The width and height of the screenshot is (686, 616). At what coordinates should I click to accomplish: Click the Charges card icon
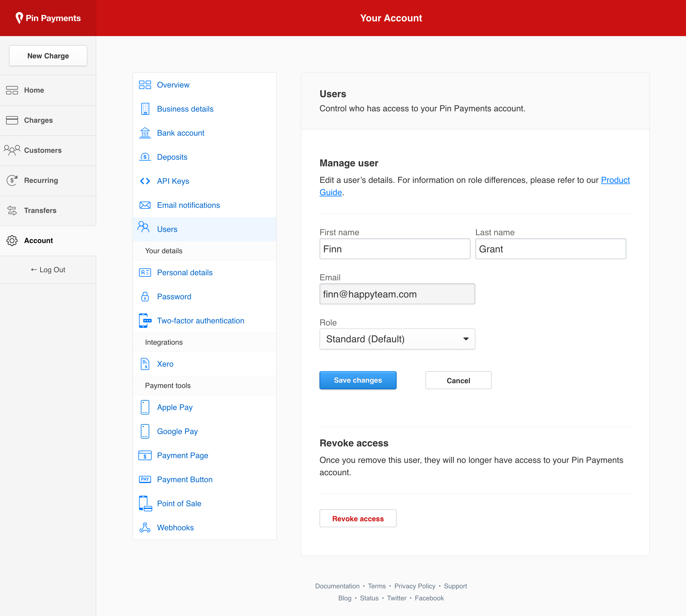click(12, 120)
